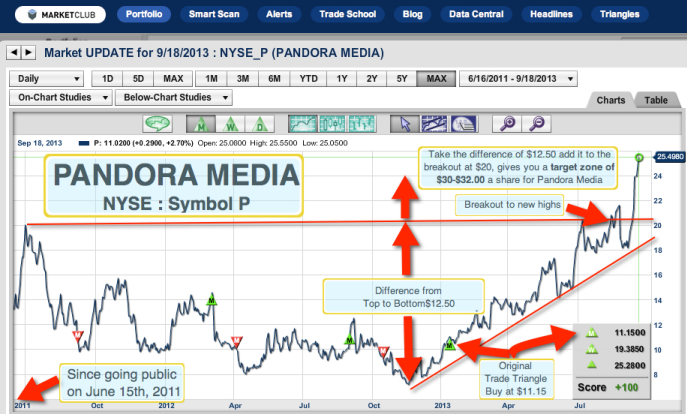Toggle the monthly M trade triangle button
The width and height of the screenshot is (687, 414).
[x=201, y=124]
